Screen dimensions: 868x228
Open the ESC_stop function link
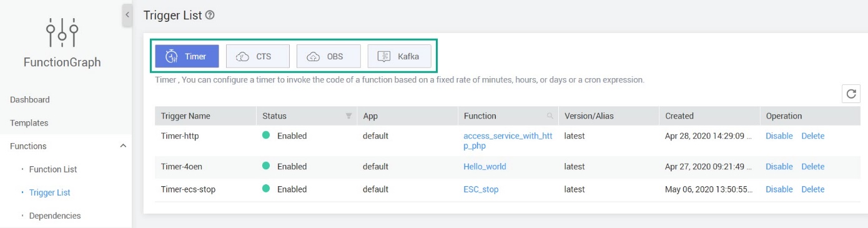coord(481,189)
